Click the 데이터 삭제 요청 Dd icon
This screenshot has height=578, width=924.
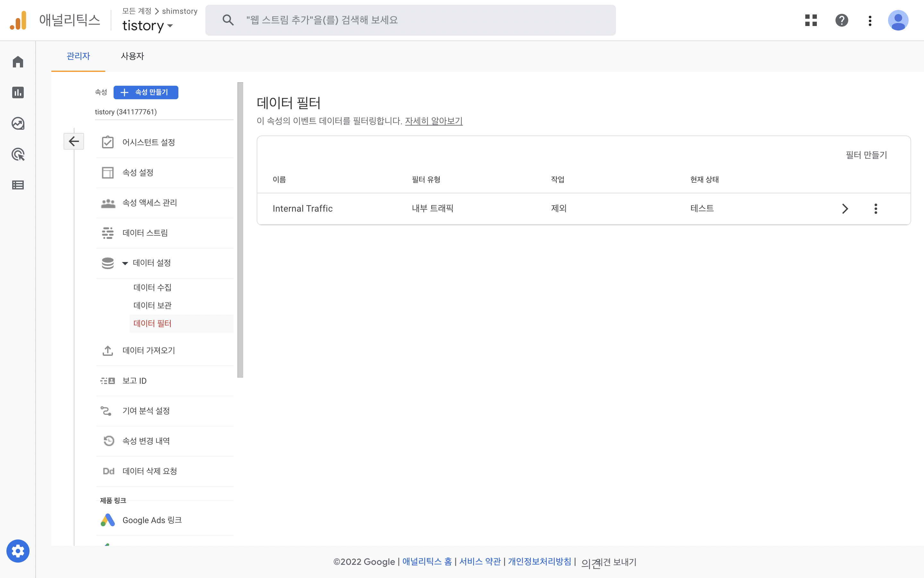click(109, 471)
